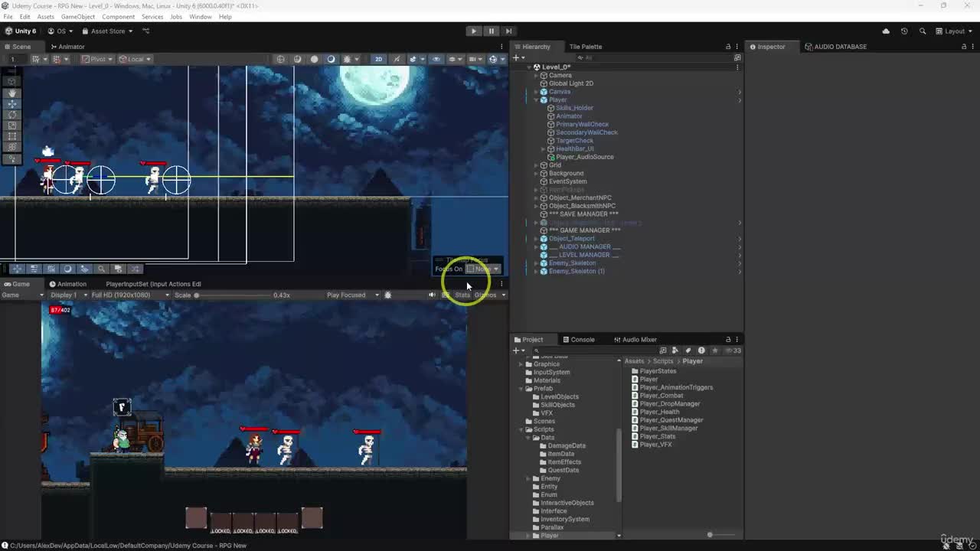Open the global Search magnifier icon
This screenshot has width=980, height=551.
(x=923, y=31)
